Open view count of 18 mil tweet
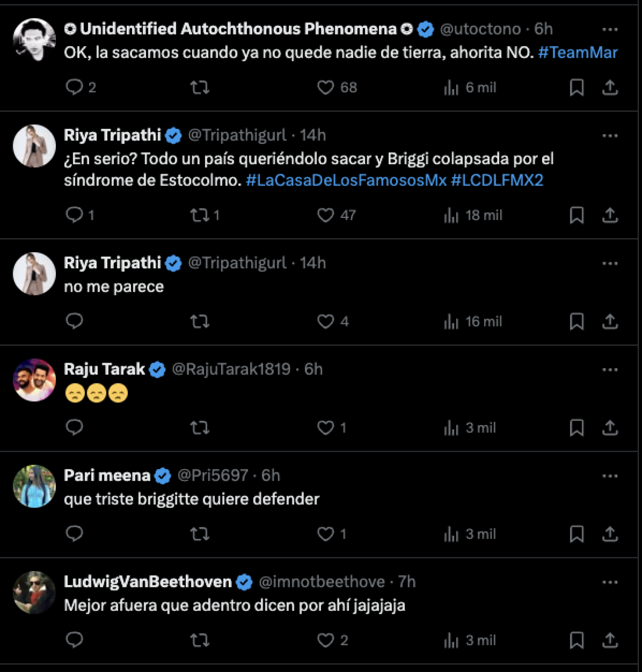The image size is (642, 672). tap(473, 215)
